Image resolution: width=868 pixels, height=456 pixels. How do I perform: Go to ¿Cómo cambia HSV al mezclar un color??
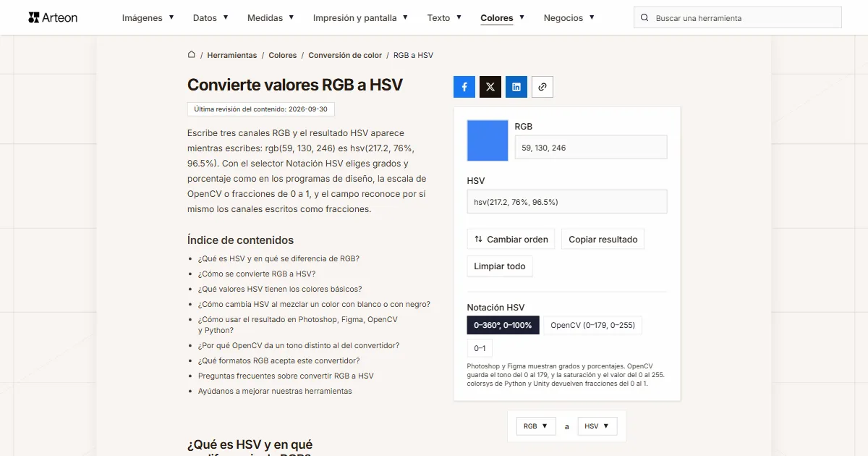314,304
